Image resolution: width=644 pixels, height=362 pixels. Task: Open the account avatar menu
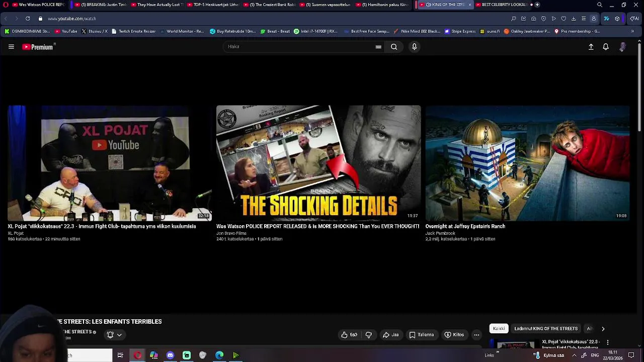point(622,47)
